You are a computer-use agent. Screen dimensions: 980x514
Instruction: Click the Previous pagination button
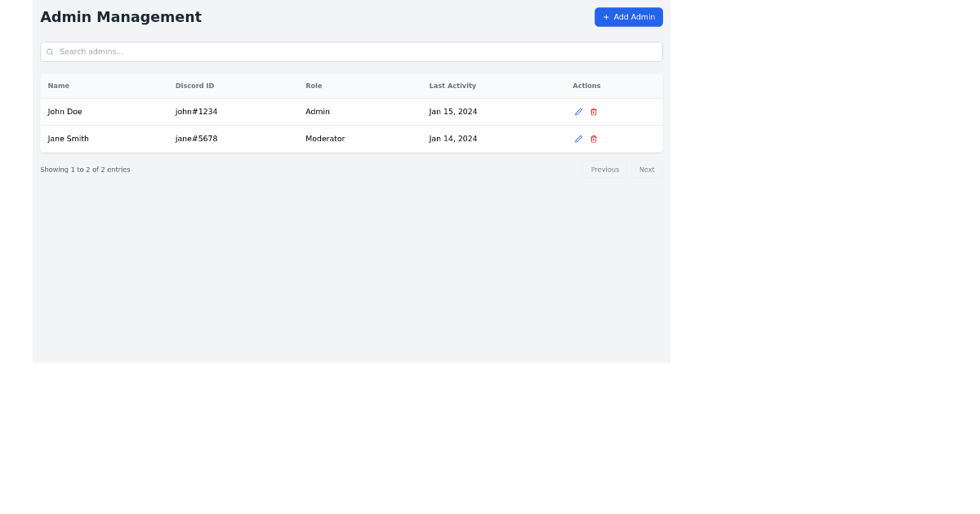(604, 170)
